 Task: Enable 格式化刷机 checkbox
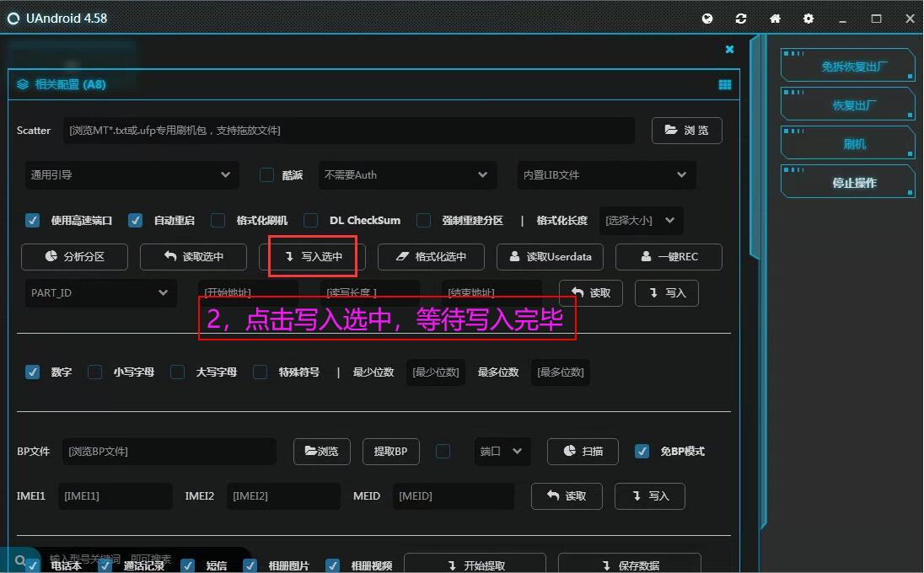(x=218, y=220)
